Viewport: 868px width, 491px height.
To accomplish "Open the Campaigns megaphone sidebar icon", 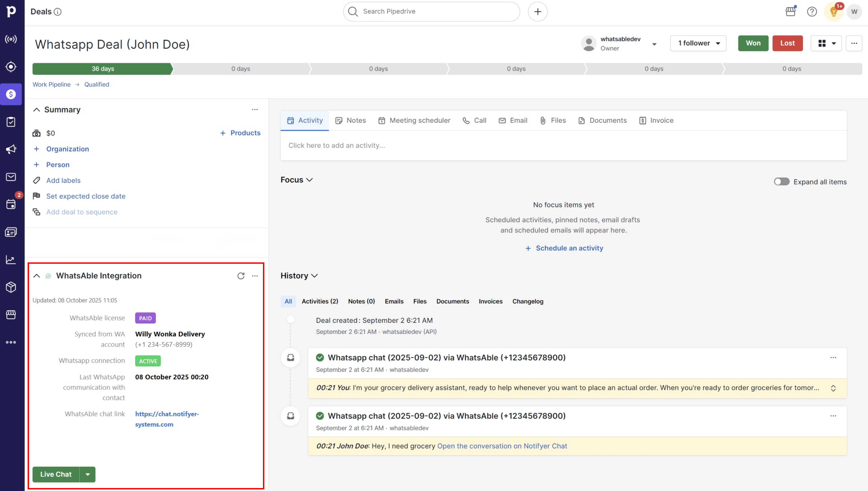I will (11, 149).
